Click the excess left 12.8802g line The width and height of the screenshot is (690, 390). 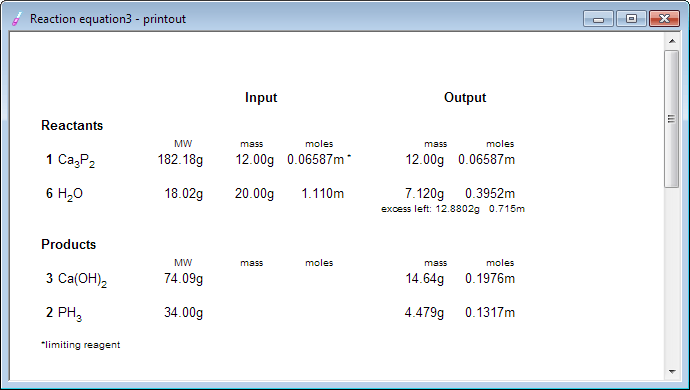[453, 209]
